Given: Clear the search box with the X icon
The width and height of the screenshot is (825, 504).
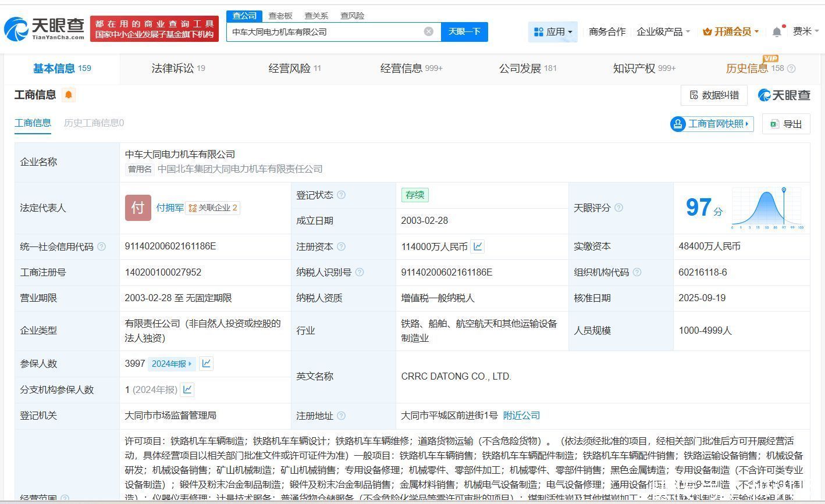Looking at the screenshot, I should tap(429, 31).
